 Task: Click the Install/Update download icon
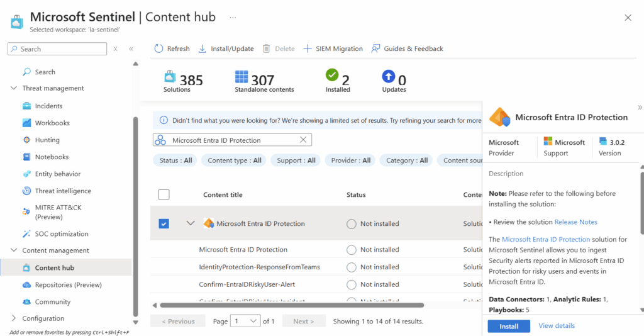click(202, 48)
